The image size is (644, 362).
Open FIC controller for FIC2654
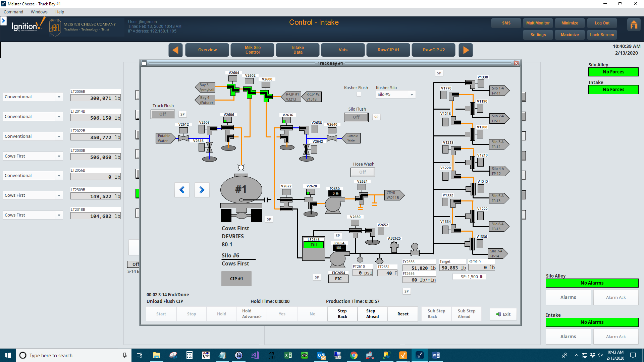coord(338,279)
